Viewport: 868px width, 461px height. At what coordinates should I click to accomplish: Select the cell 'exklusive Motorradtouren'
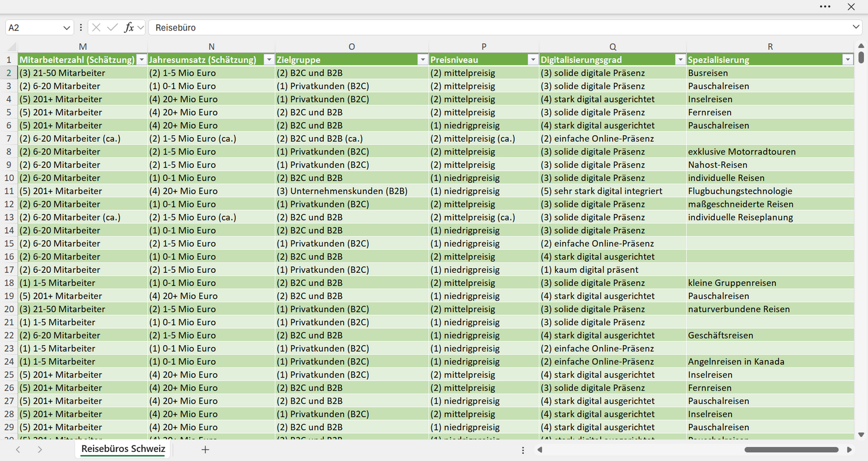pyautogui.click(x=770, y=152)
